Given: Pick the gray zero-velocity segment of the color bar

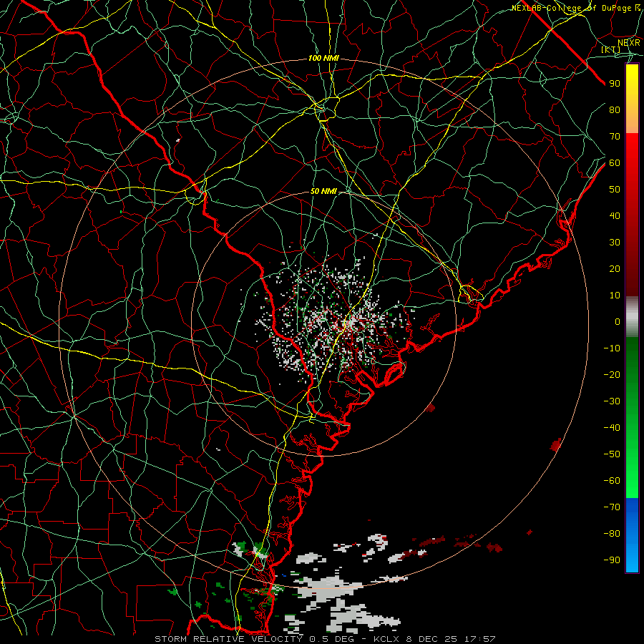Looking at the screenshot, I should click(632, 317).
